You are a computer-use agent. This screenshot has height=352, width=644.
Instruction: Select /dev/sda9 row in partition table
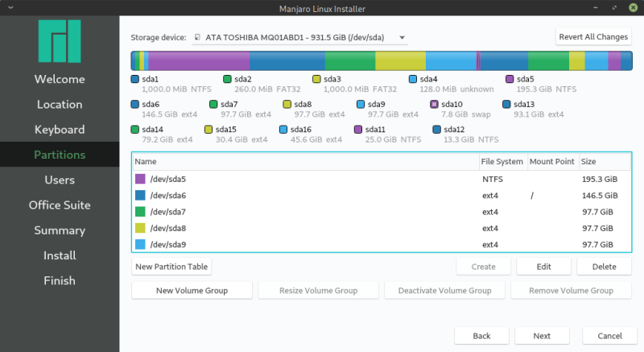382,244
